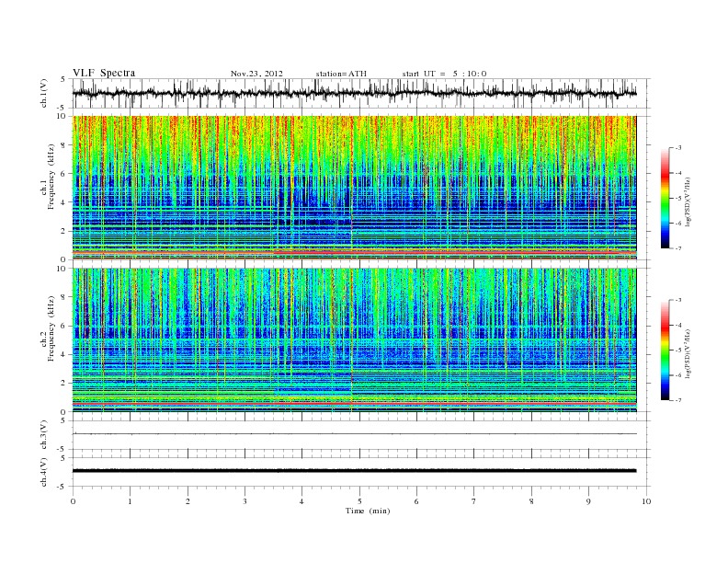
Task: Click the "6" kHz tick of ch.2 spectrogram
Action: (x=63, y=326)
